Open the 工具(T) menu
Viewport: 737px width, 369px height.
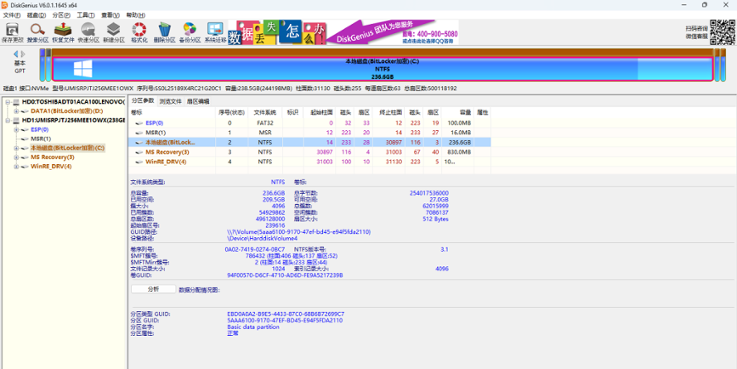click(x=86, y=15)
